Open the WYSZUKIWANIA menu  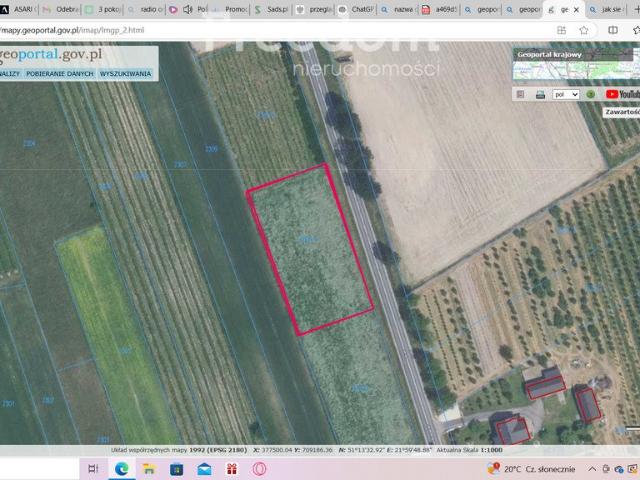(x=126, y=74)
